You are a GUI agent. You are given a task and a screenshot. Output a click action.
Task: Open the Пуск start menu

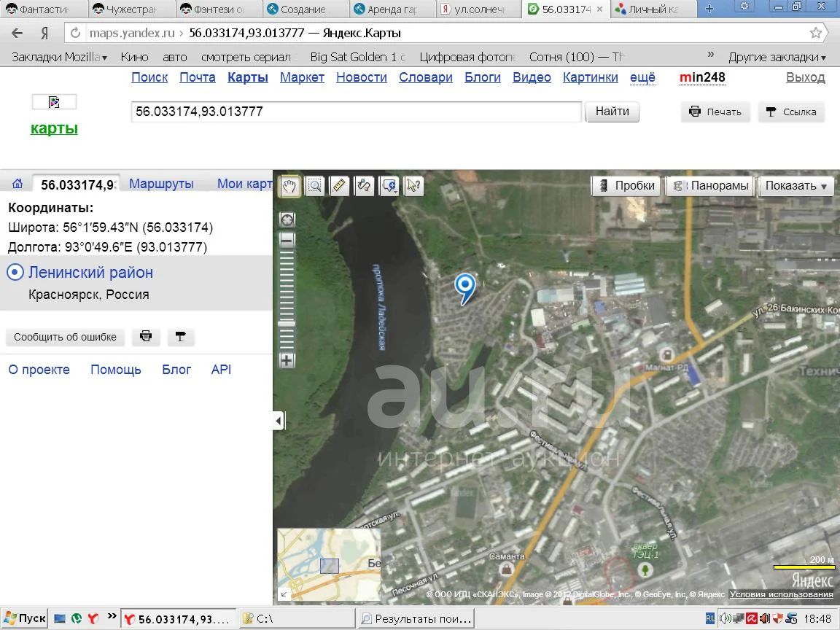(25, 618)
